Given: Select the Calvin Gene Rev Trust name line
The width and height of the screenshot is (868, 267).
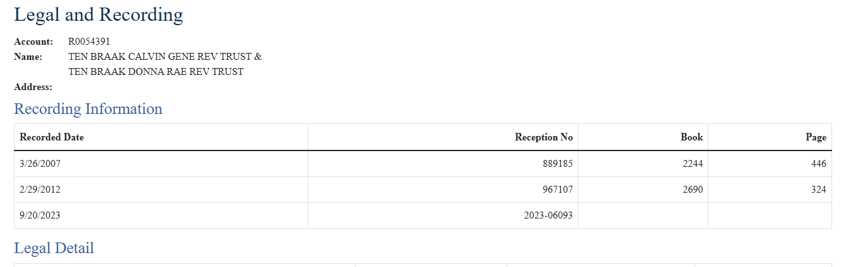Looking at the screenshot, I should tap(165, 57).
